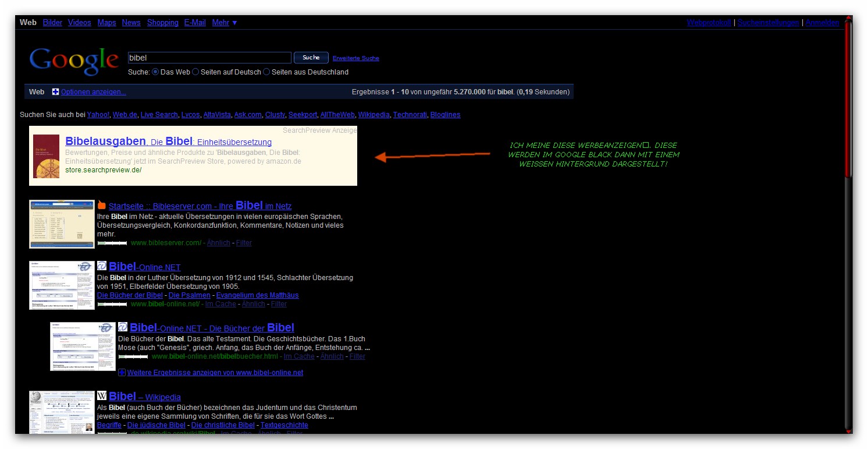Open E-Mail in top navigation
868x449 pixels.
[195, 23]
